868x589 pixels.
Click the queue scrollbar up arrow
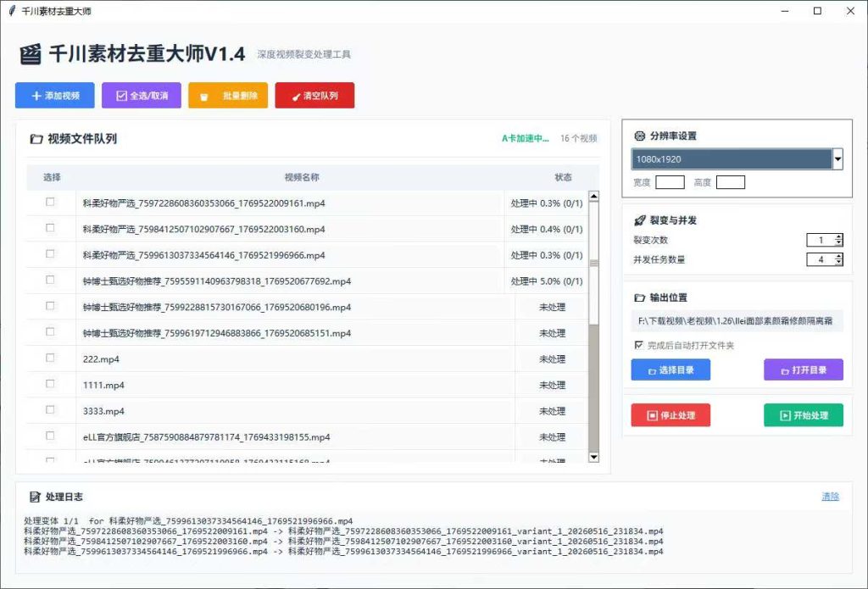[x=594, y=196]
